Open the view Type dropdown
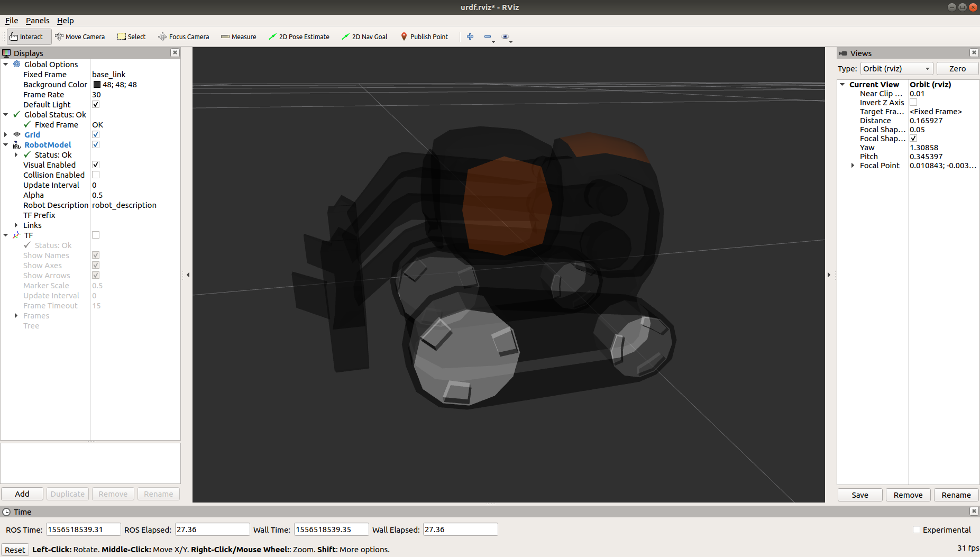Screen dimensions: 980x557 (x=896, y=69)
